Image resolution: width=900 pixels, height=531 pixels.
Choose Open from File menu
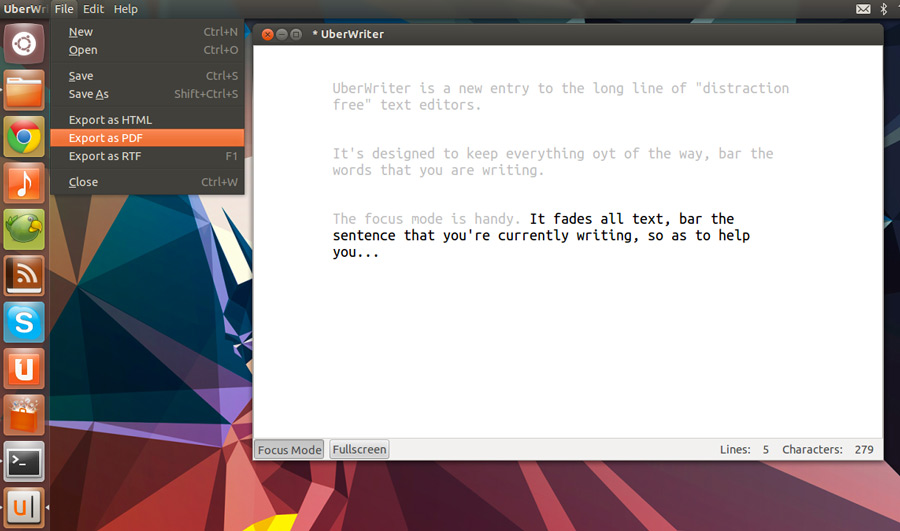click(147, 50)
